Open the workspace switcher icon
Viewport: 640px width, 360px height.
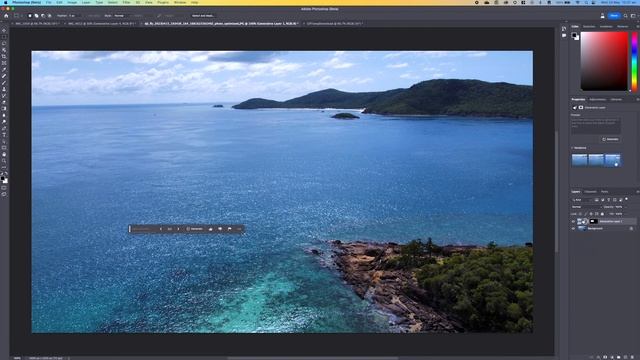tap(633, 16)
